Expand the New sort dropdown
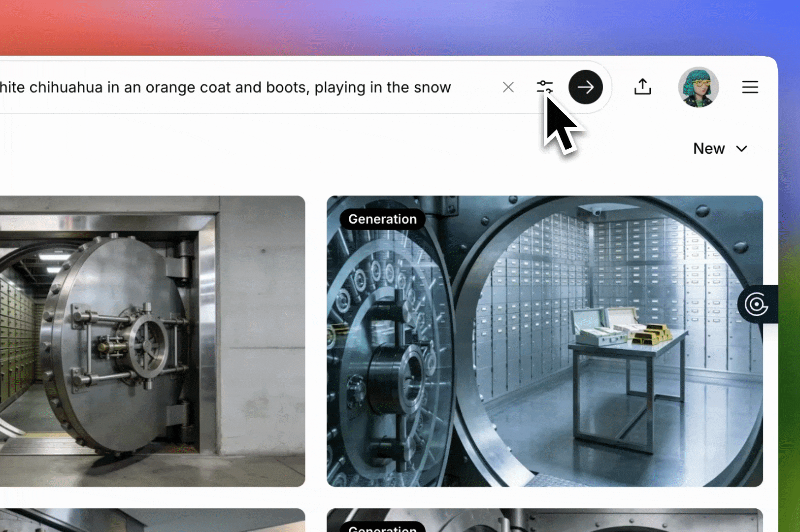Screen dimensions: 800x532 point(709,148)
